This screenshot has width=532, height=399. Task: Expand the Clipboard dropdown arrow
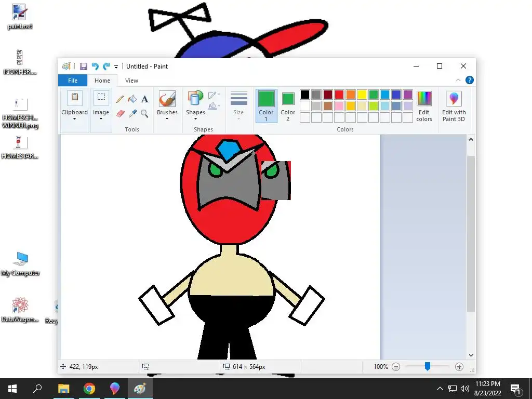pyautogui.click(x=74, y=119)
